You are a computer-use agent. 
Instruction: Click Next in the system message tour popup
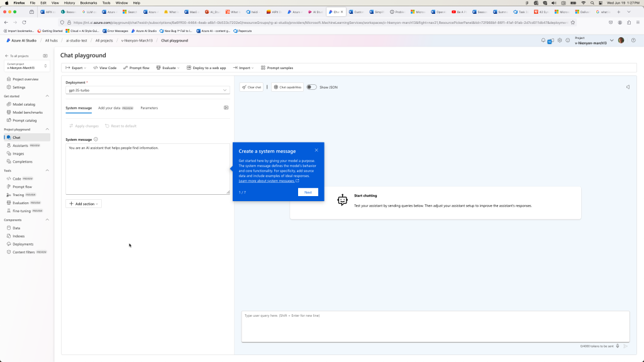pos(308,192)
